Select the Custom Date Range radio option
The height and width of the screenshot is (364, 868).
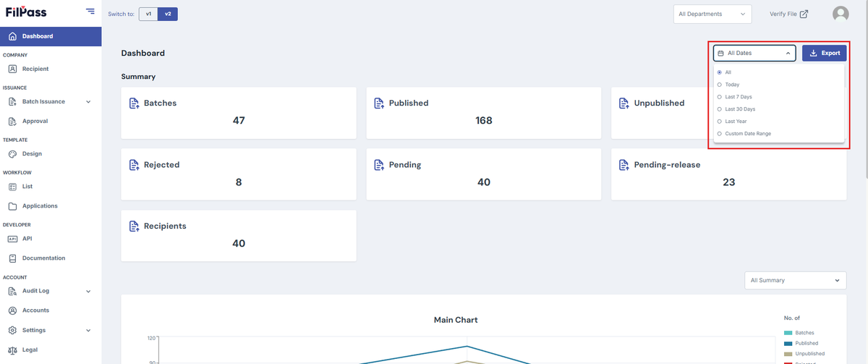click(719, 134)
